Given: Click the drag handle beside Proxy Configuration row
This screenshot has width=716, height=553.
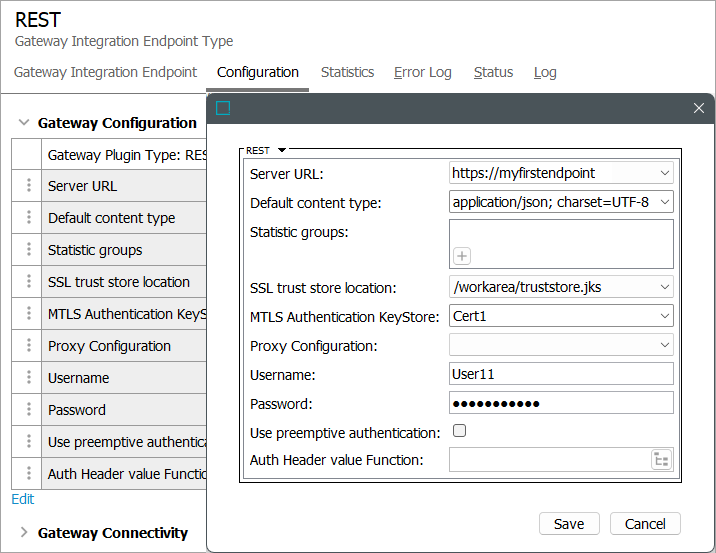Looking at the screenshot, I should pos(29,346).
